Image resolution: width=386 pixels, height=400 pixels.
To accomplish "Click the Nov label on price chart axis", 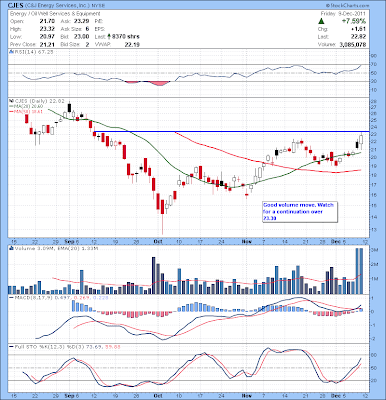I will (247, 241).
